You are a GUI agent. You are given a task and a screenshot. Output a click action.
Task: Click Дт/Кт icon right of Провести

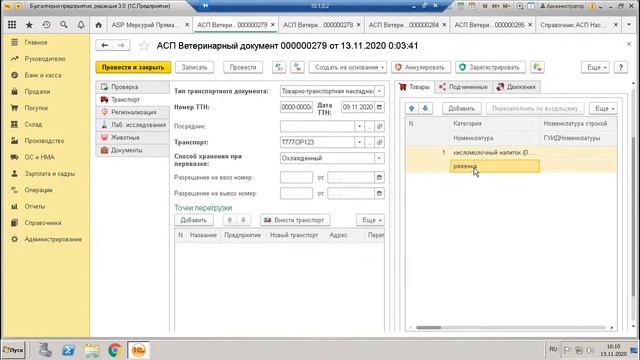click(279, 67)
